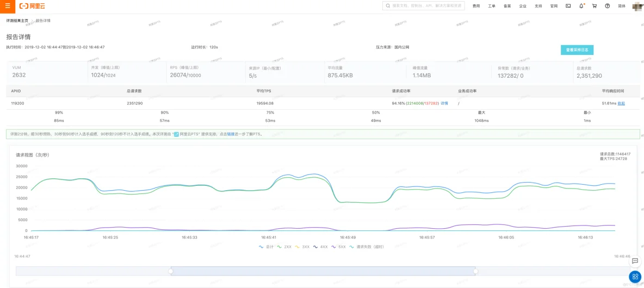Click the 最大TPS:24728 chart label
Image resolution: width=644 pixels, height=288 pixels.
pyautogui.click(x=615, y=158)
